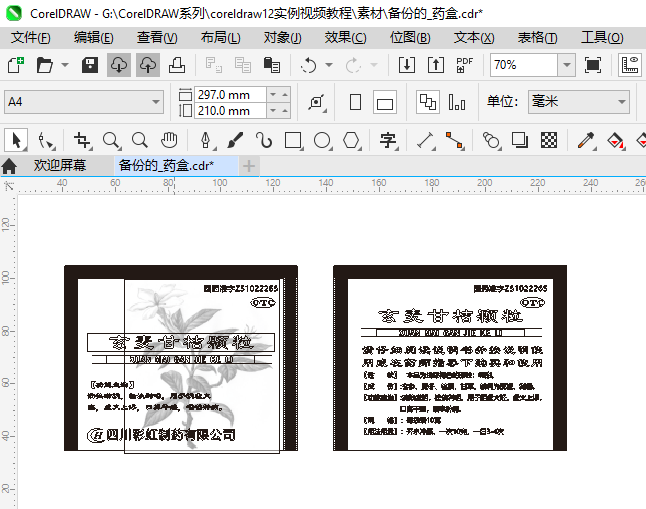Add new document tab with plus
The image size is (646, 509).
(249, 166)
